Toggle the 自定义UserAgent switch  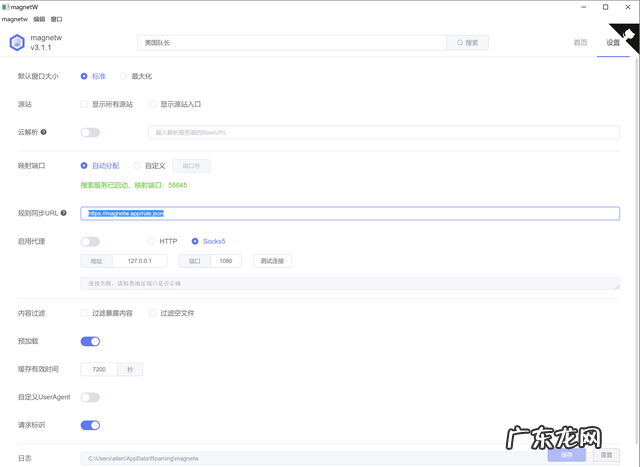coord(90,397)
